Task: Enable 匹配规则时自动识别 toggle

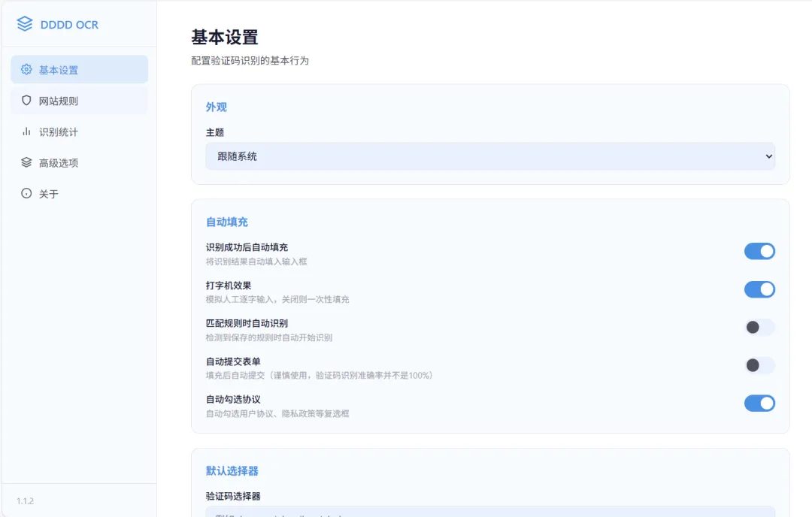Action: (759, 327)
